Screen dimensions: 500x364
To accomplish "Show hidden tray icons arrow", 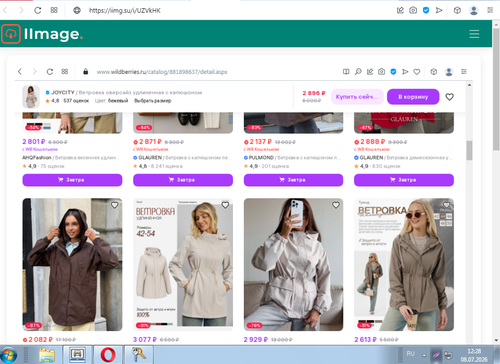I will 424,355.
